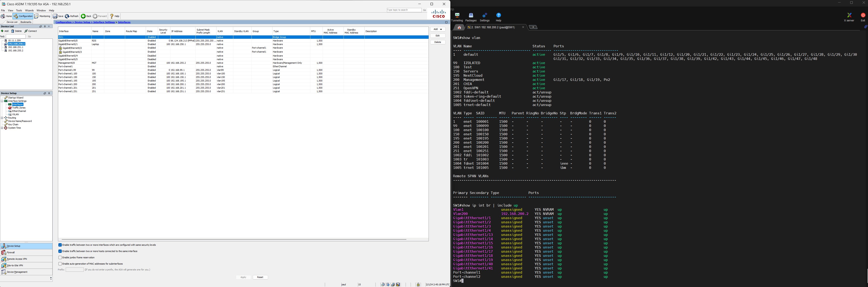This screenshot has height=287, width=868.
Task: Start the X server in MobaXterm
Action: [x=849, y=17]
